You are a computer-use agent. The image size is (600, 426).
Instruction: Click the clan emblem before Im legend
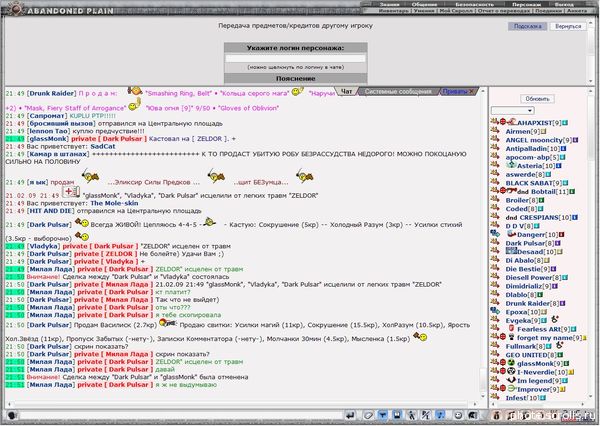click(x=511, y=380)
